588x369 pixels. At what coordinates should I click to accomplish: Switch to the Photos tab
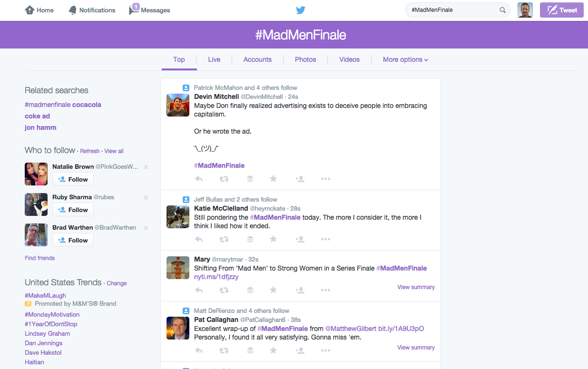pos(305,59)
